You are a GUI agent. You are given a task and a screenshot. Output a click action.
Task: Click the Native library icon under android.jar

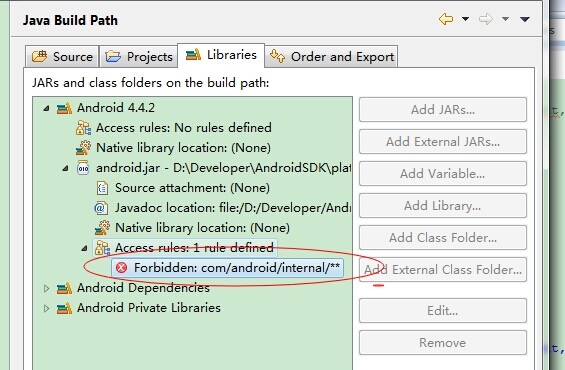(102, 228)
